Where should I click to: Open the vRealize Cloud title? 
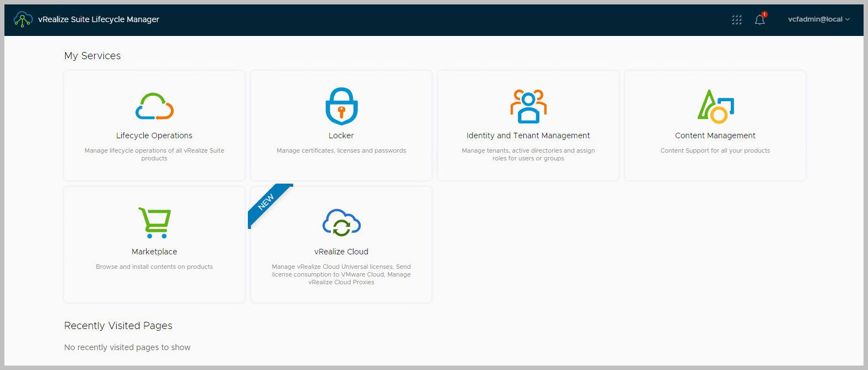341,252
